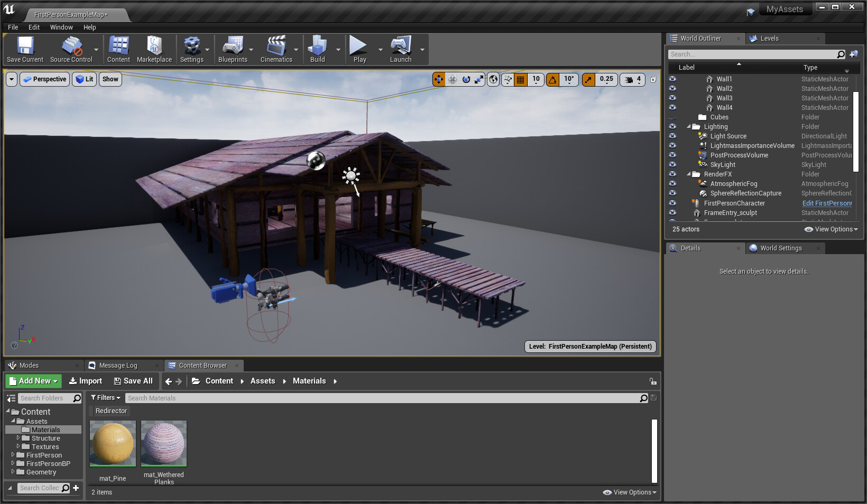
Task: Toggle visibility of the SkyLight actor
Action: (672, 165)
